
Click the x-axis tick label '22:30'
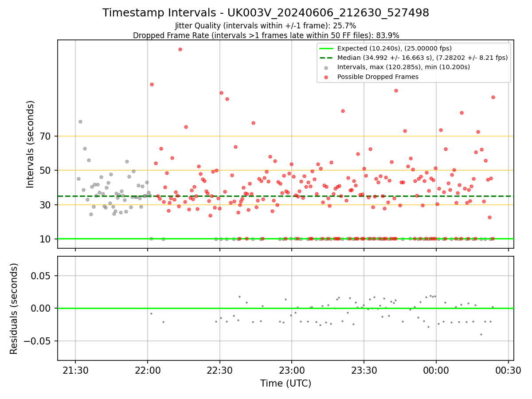point(220,370)
